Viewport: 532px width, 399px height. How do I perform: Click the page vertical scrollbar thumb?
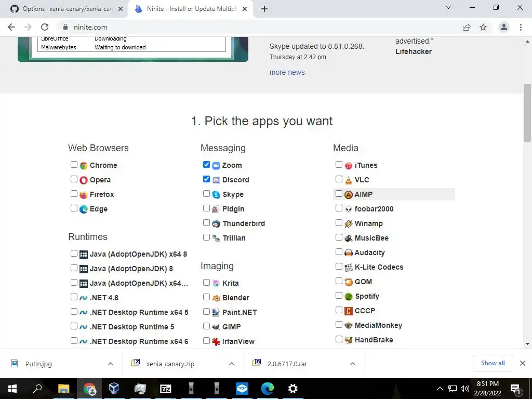coord(527,113)
